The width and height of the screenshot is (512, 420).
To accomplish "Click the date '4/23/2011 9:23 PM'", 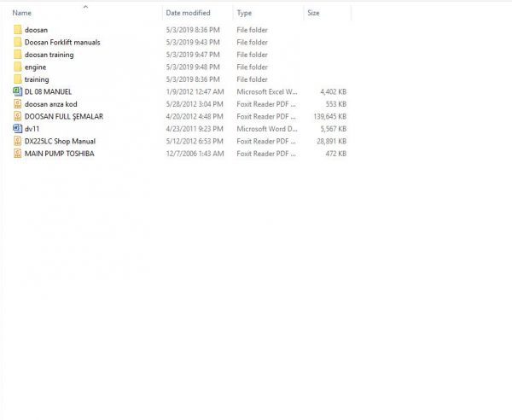I will click(x=195, y=129).
